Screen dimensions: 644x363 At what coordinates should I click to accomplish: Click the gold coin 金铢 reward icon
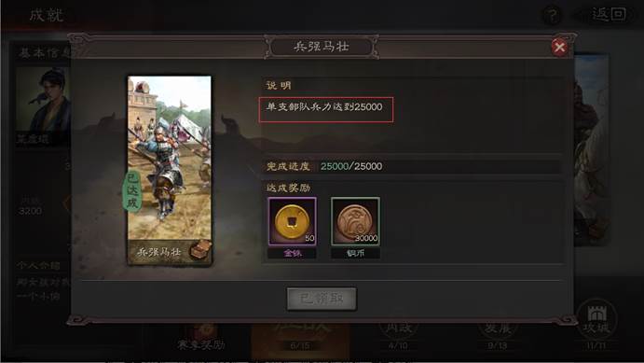(x=292, y=221)
